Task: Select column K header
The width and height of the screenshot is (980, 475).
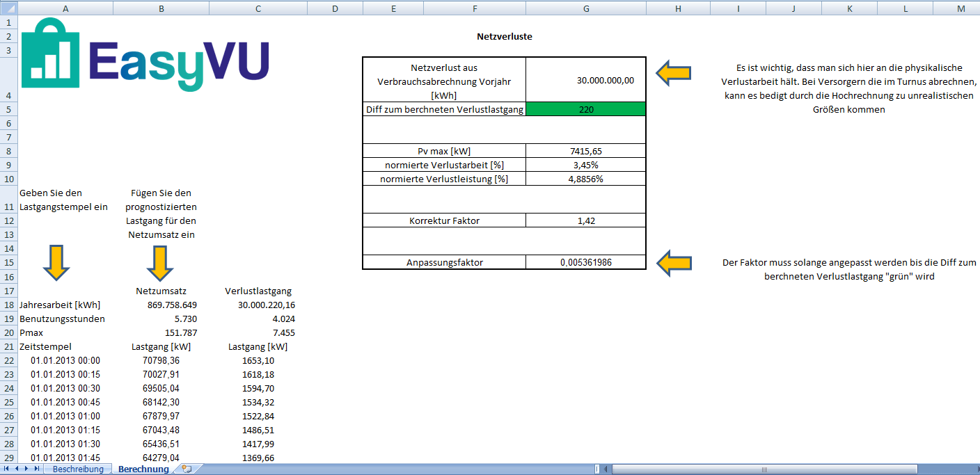Action: 850,8
